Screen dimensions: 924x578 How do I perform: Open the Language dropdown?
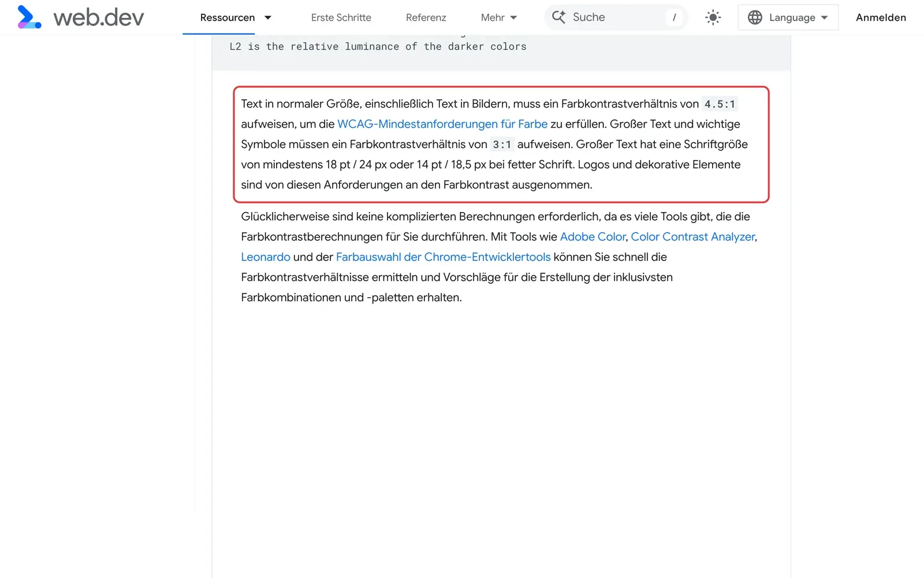click(788, 17)
